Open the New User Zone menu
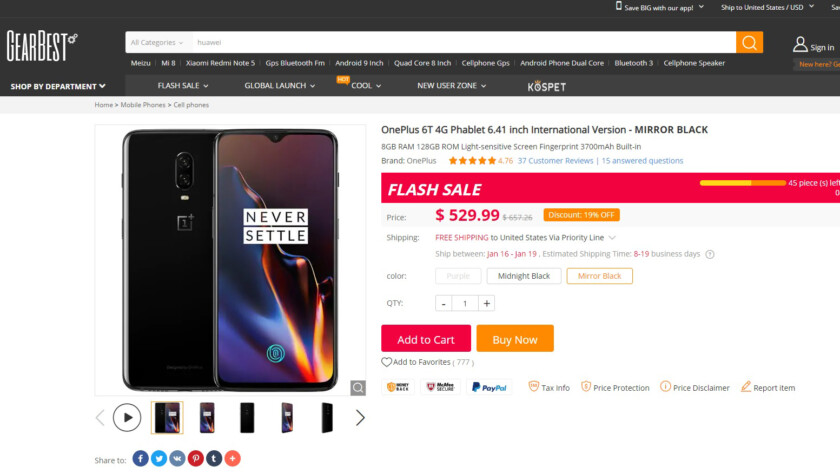 451,86
